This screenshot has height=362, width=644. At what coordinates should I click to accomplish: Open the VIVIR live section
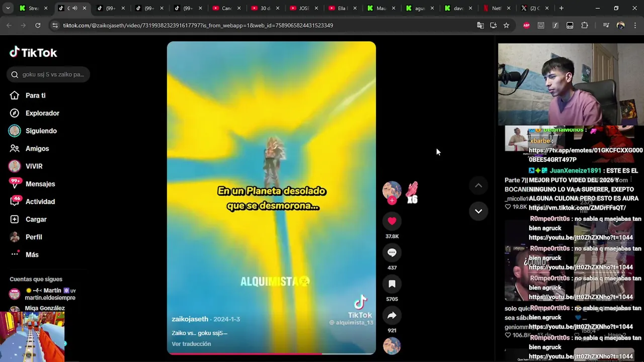tap(34, 166)
